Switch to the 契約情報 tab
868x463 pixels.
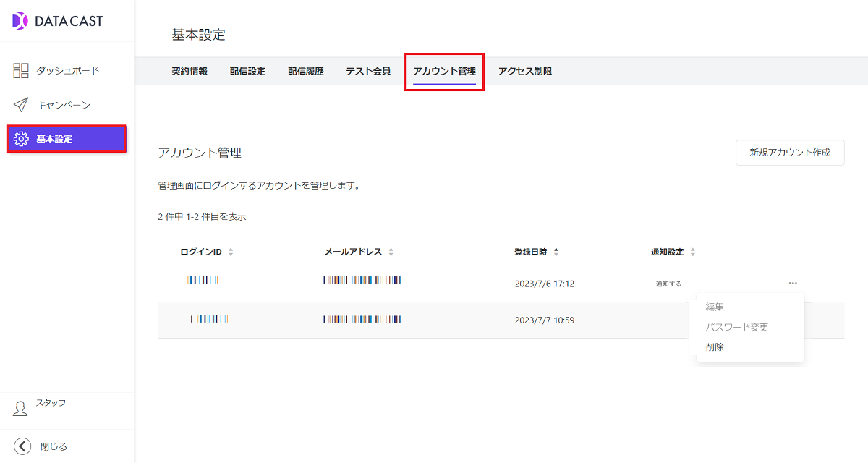[190, 71]
